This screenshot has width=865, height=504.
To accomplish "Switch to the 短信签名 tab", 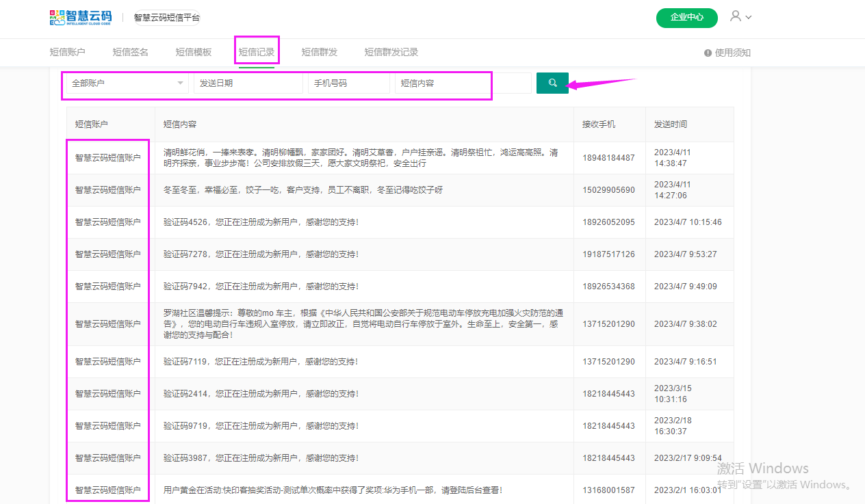I will [130, 52].
